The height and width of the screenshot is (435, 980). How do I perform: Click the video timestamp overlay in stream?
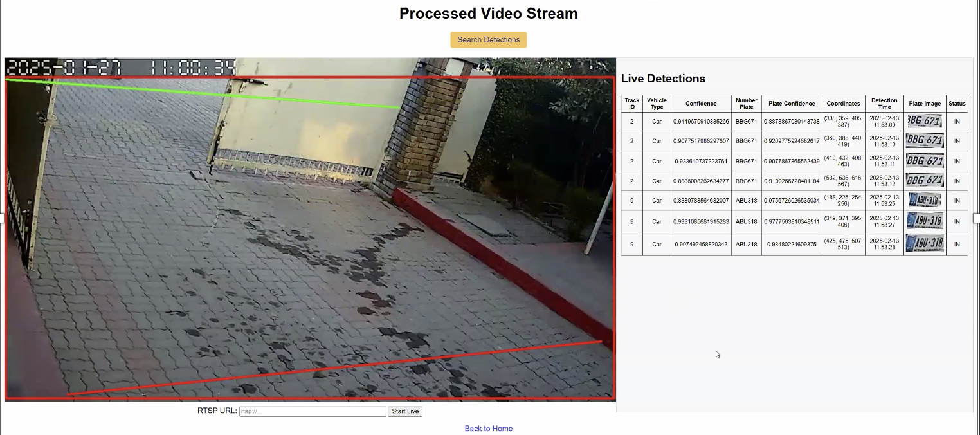pyautogui.click(x=120, y=68)
